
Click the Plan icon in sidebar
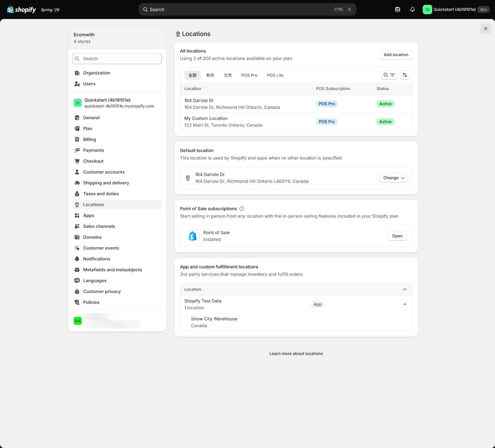coord(77,129)
